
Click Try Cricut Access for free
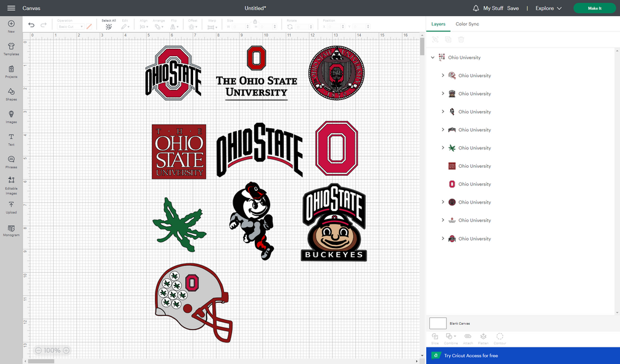point(523,356)
